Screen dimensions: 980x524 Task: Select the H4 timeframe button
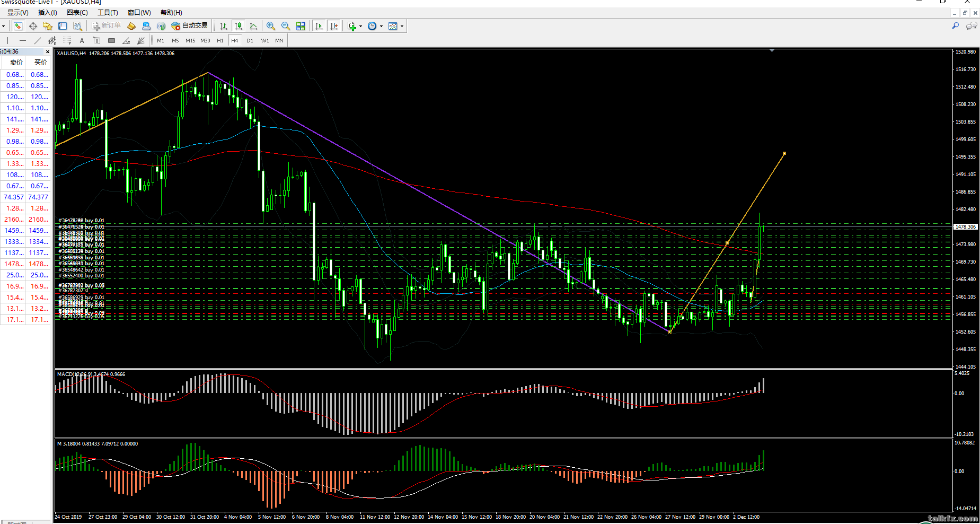(x=235, y=40)
